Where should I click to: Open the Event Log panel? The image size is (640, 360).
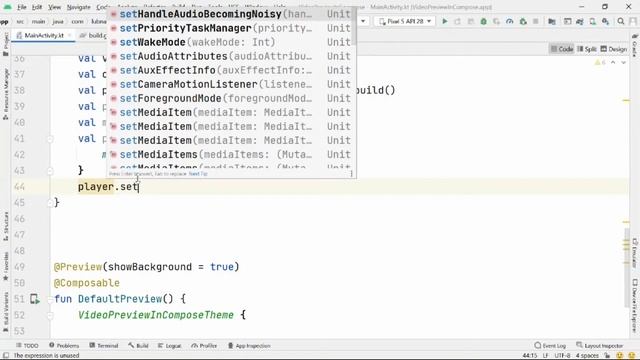550,346
